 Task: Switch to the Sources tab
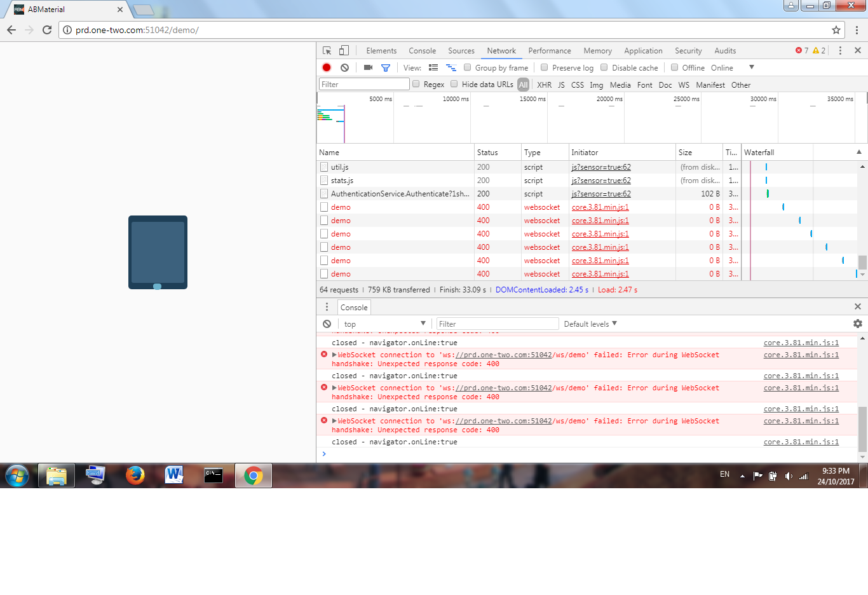click(461, 51)
